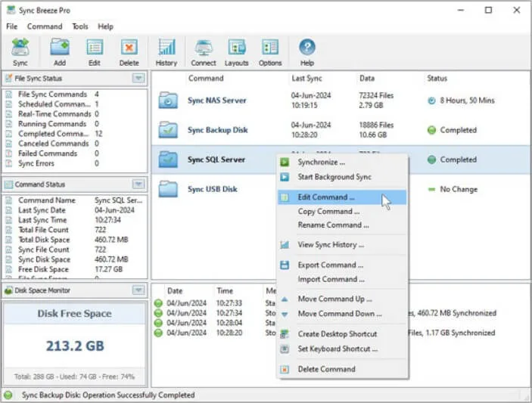Click the Export Command floppy disk icon
532x403 pixels.
[x=285, y=265]
